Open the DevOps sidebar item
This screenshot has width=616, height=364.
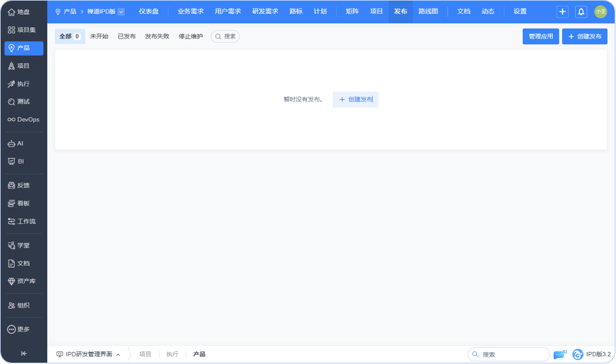[x=23, y=120]
